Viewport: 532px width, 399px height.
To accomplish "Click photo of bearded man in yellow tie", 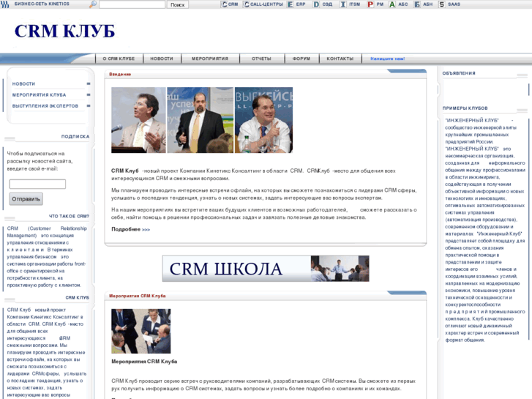I will [201, 120].
